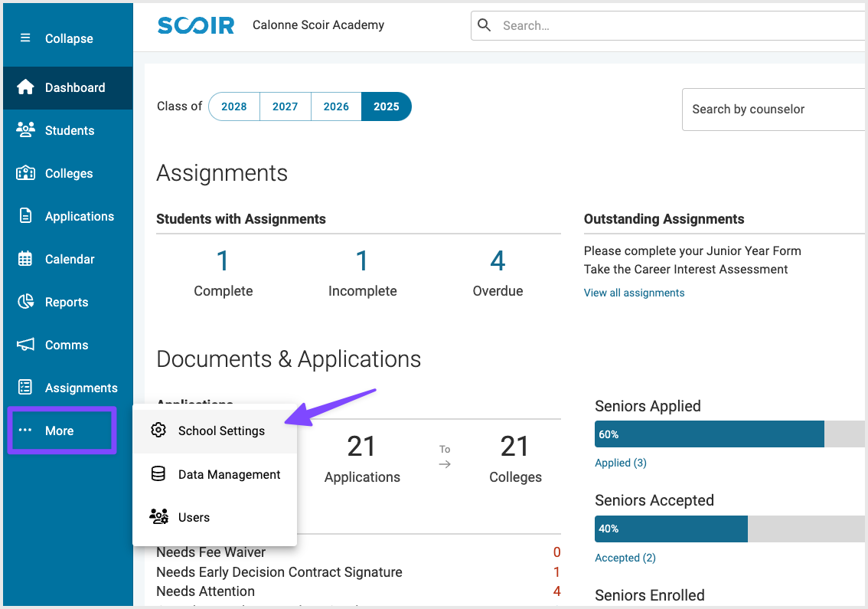This screenshot has height=609, width=868.
Task: Click the Needs Attention row
Action: [358, 591]
